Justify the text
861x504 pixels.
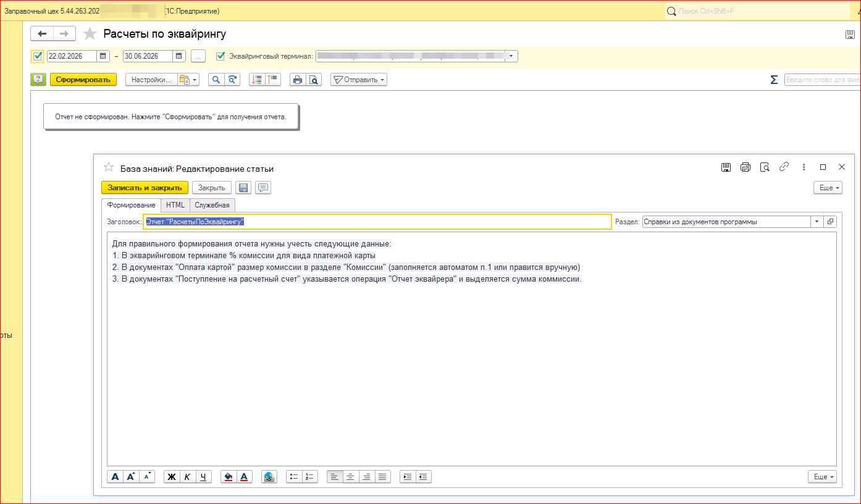[x=383, y=477]
